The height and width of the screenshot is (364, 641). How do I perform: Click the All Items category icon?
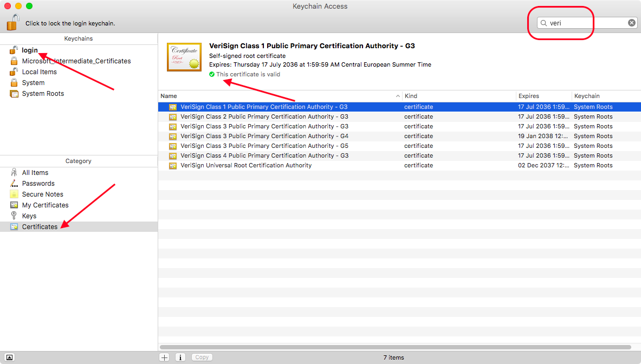coord(14,172)
